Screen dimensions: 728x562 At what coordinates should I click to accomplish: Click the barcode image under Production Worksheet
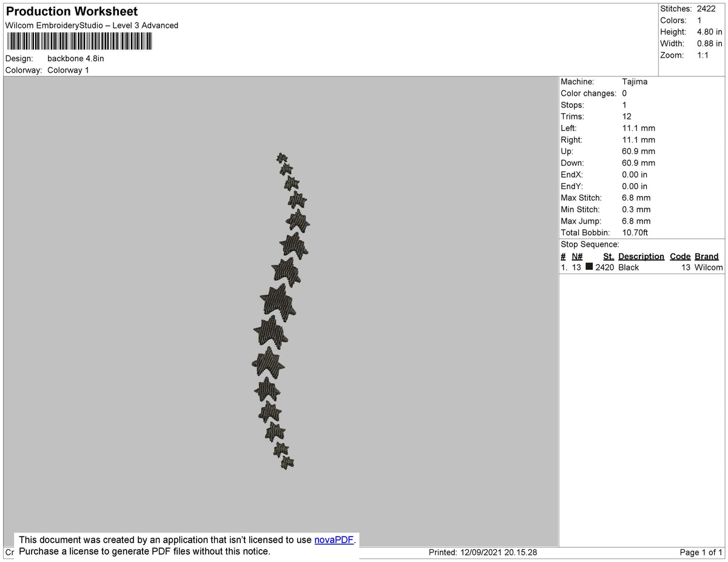pyautogui.click(x=79, y=41)
